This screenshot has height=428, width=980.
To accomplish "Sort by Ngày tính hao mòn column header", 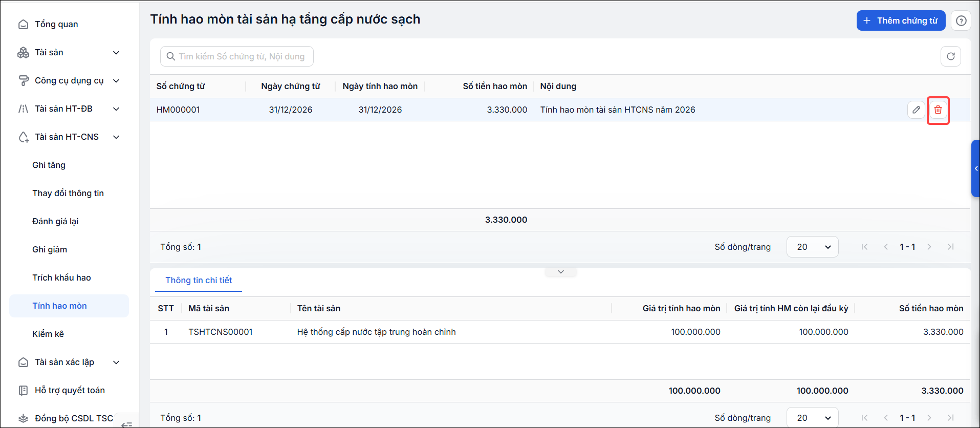I will (x=380, y=87).
